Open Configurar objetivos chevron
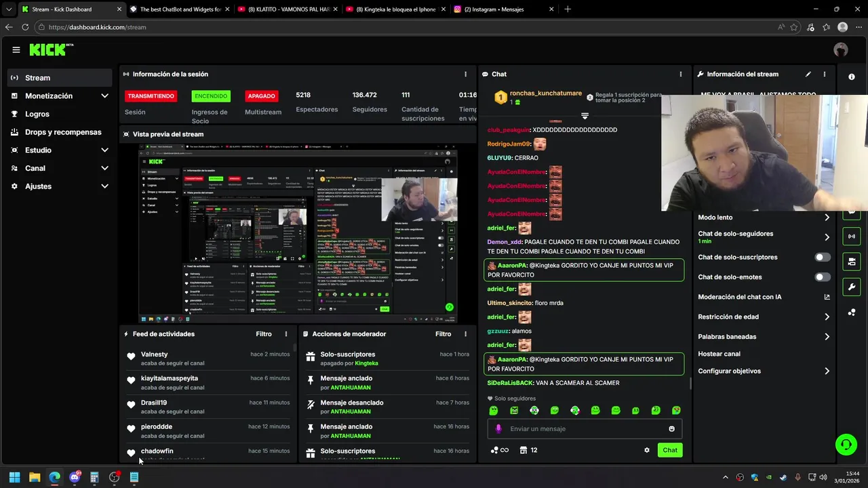868x488 pixels. coord(827,371)
